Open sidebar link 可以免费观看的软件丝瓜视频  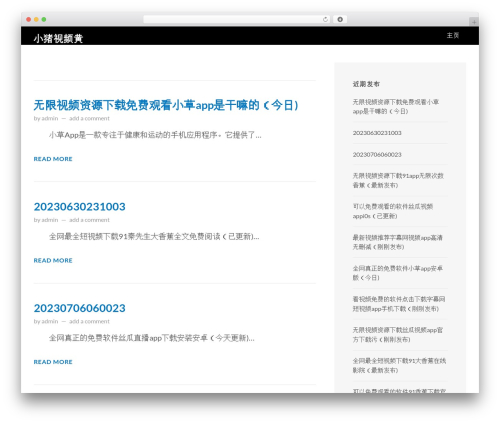coord(393,211)
